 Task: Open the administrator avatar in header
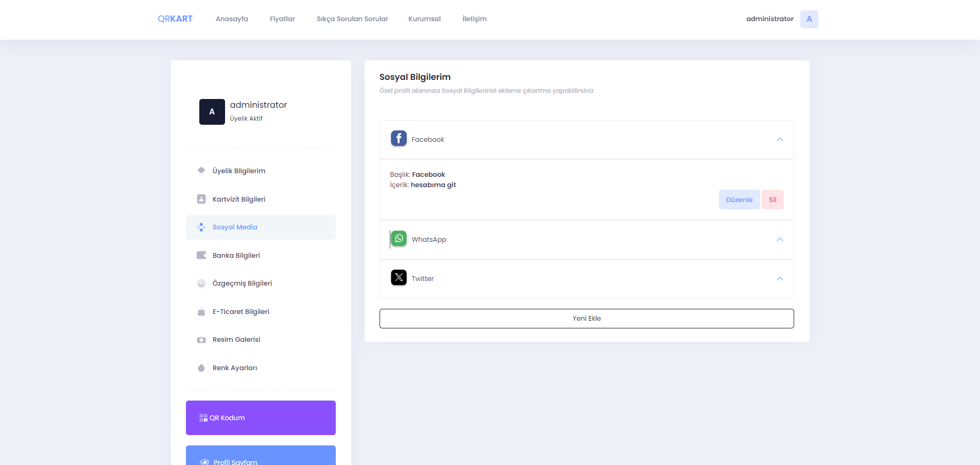pyautogui.click(x=809, y=19)
